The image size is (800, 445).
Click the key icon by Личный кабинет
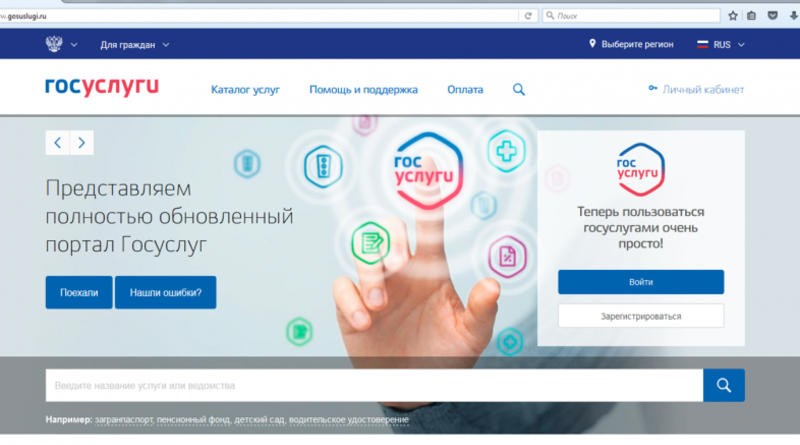(x=653, y=88)
